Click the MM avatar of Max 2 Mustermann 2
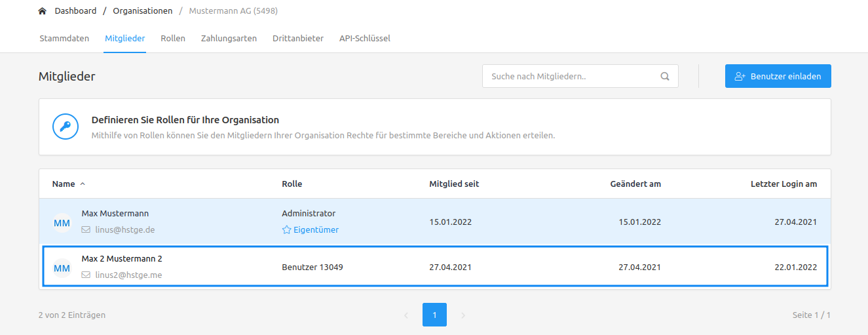This screenshot has height=335, width=868. [x=62, y=268]
